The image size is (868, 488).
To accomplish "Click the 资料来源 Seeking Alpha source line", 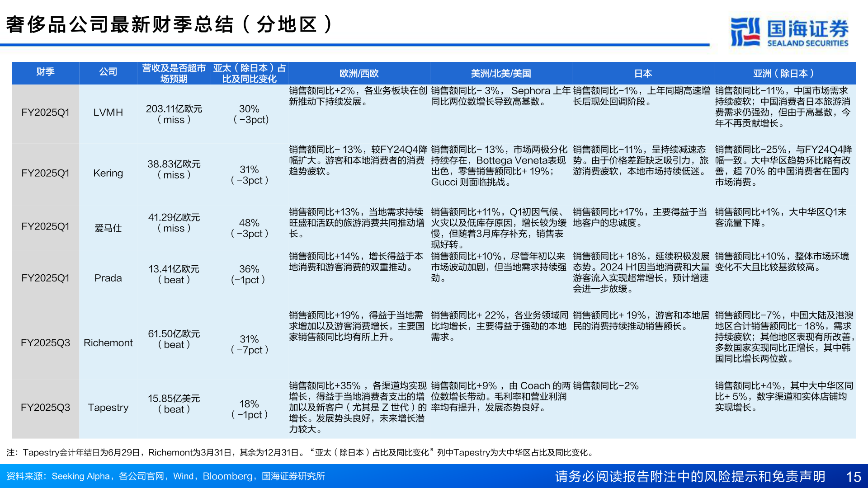I will click(165, 476).
